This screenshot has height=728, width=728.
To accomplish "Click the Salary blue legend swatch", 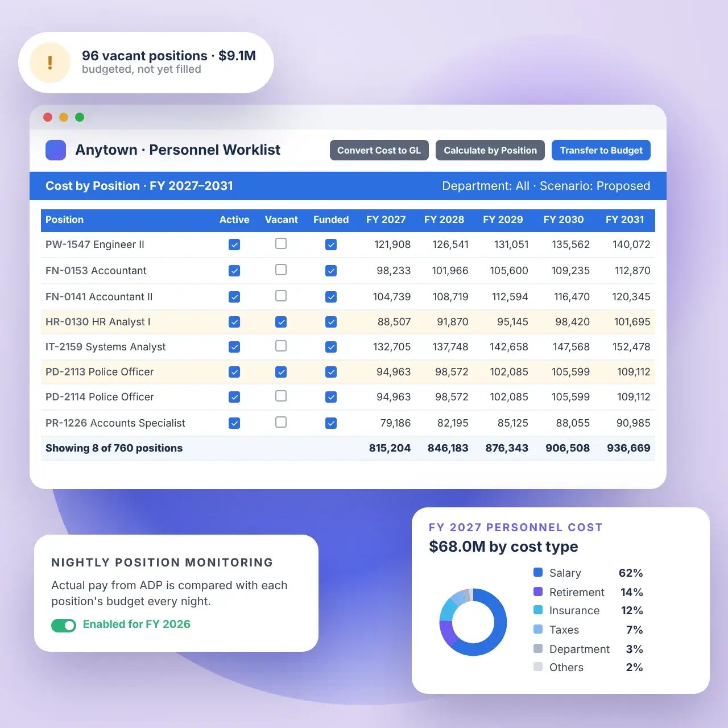I will 538,572.
